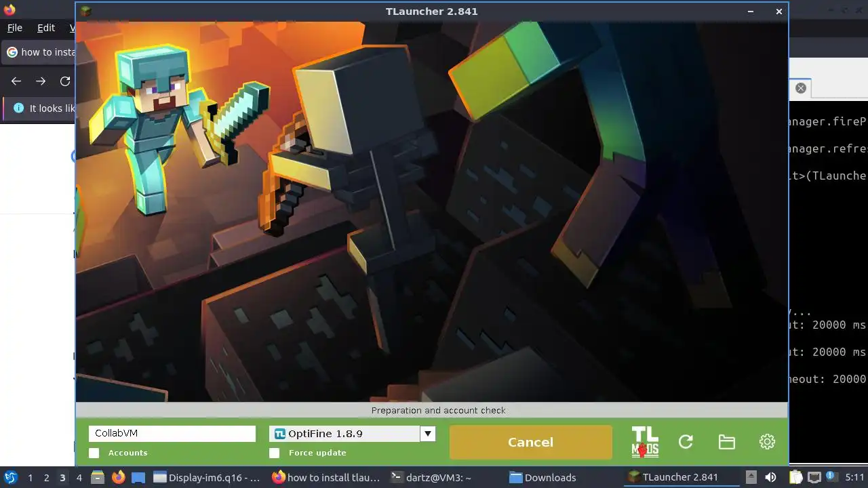This screenshot has width=868, height=488.
Task: Open TL Mods panel in TLauncher
Action: coord(645,442)
